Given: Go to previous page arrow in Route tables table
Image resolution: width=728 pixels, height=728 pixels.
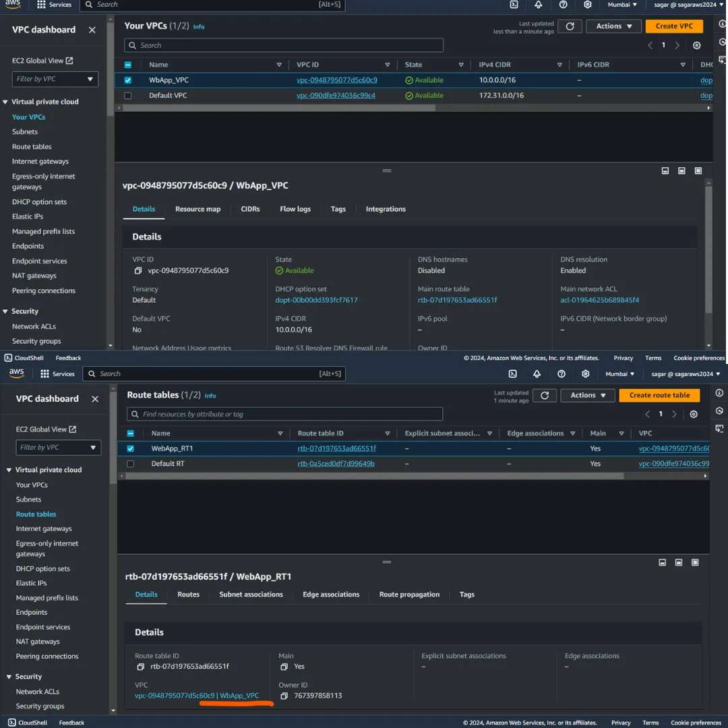Looking at the screenshot, I should tap(647, 414).
